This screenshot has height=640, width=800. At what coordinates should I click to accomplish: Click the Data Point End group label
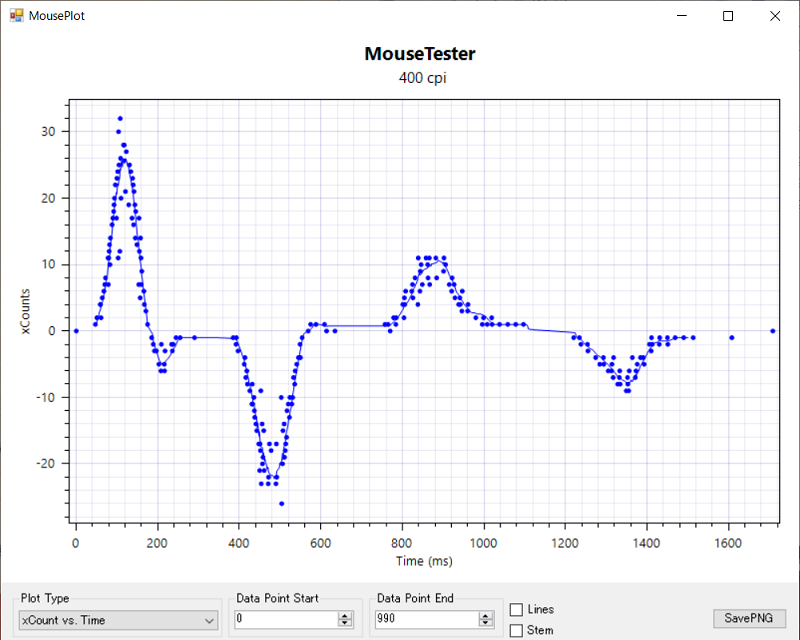[x=415, y=598]
